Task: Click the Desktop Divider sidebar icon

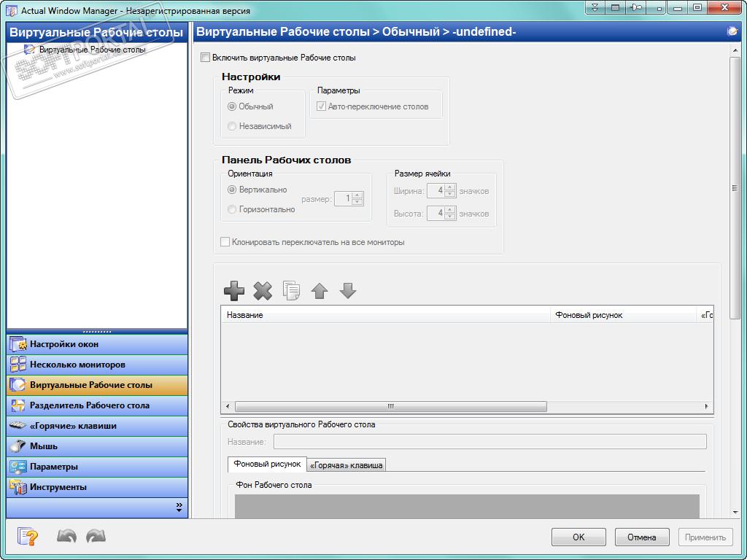Action: click(x=18, y=405)
